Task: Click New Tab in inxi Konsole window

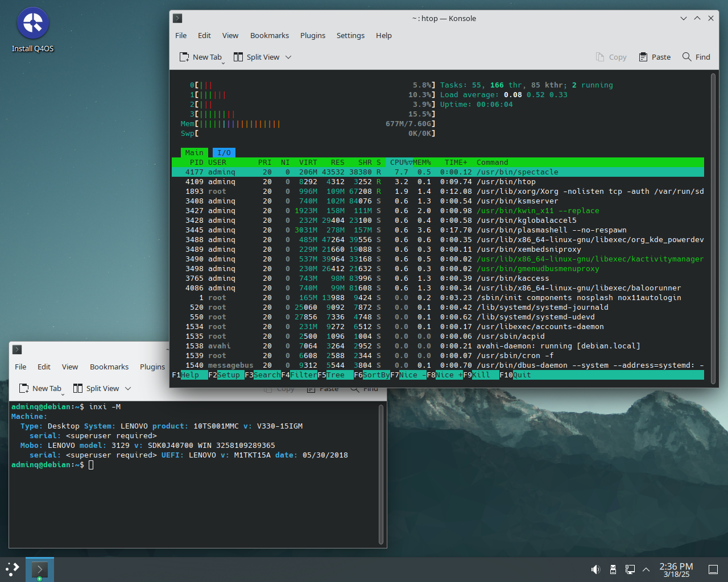Action: [40, 388]
